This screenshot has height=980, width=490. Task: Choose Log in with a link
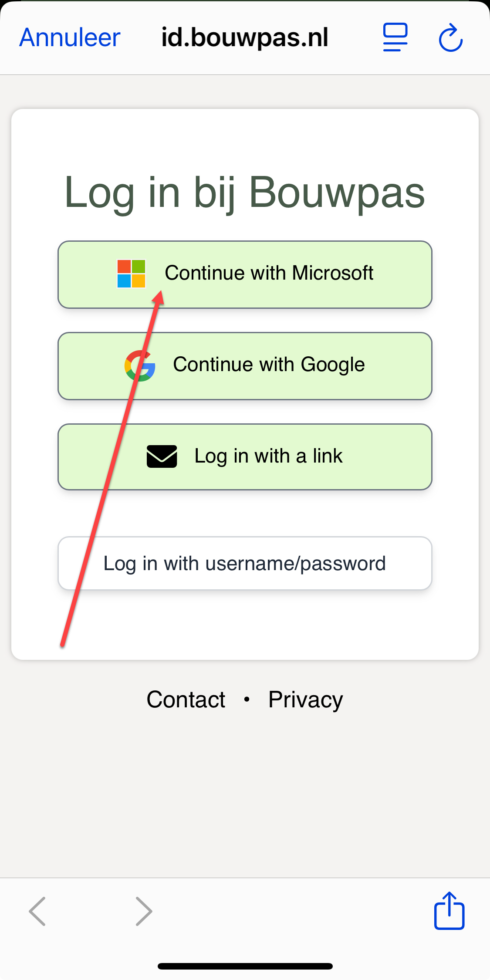coord(268,456)
